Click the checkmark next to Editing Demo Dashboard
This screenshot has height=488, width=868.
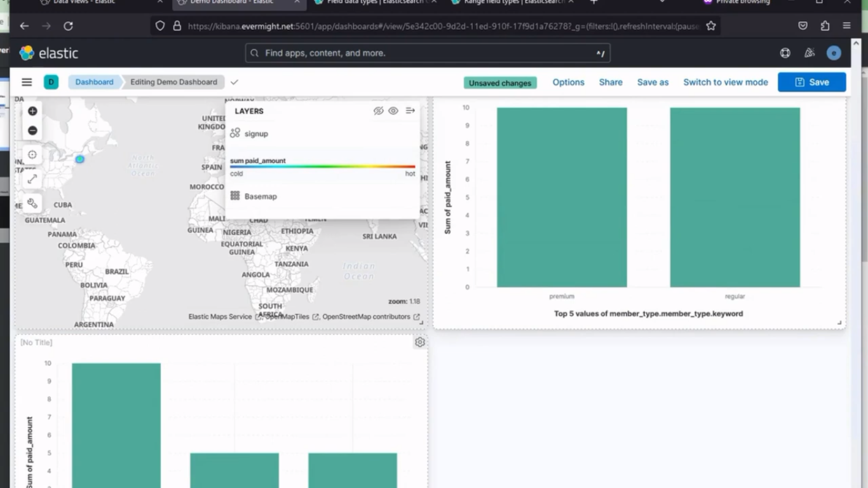coord(234,82)
